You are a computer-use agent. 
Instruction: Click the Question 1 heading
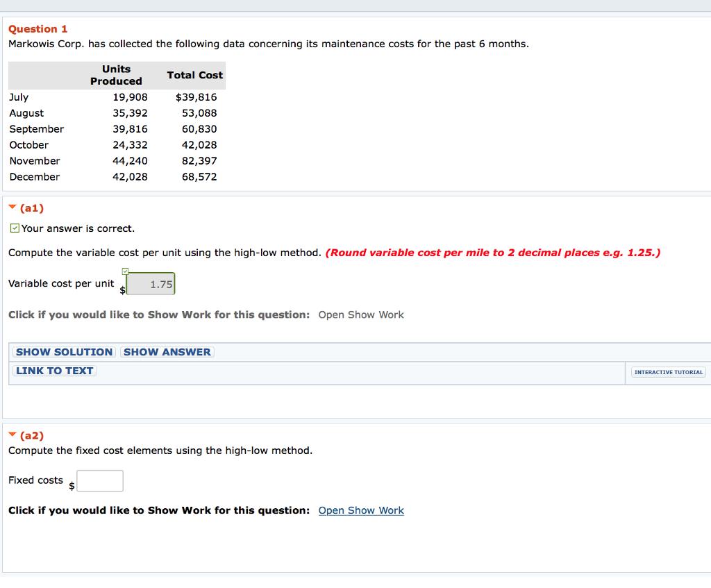click(x=37, y=28)
